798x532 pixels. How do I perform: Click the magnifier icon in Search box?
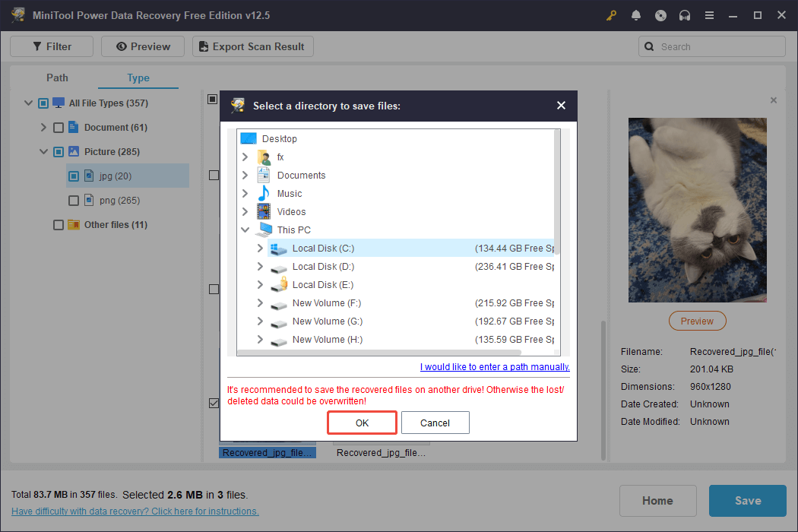(649, 46)
